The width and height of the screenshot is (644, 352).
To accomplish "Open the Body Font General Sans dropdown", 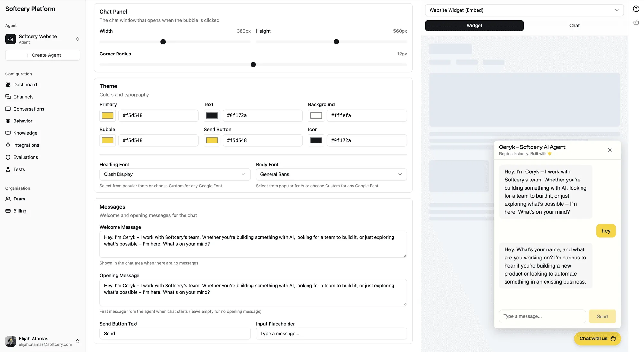I will [331, 174].
